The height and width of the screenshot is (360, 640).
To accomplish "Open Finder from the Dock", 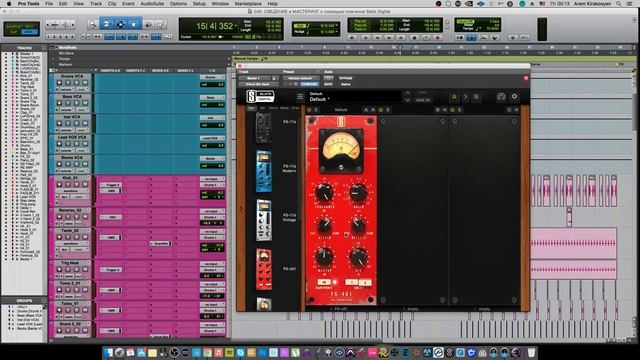I will click(109, 352).
